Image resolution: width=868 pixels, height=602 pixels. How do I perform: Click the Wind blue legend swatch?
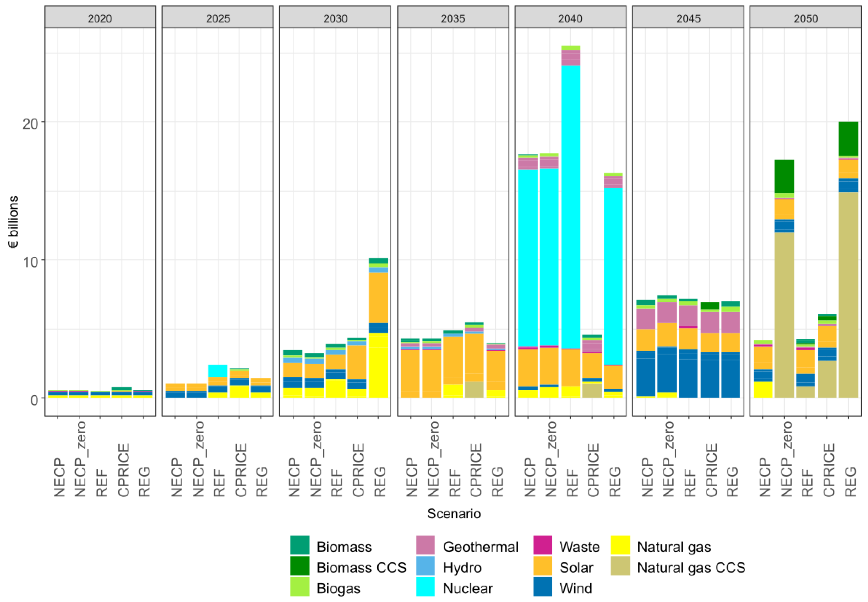(542, 587)
